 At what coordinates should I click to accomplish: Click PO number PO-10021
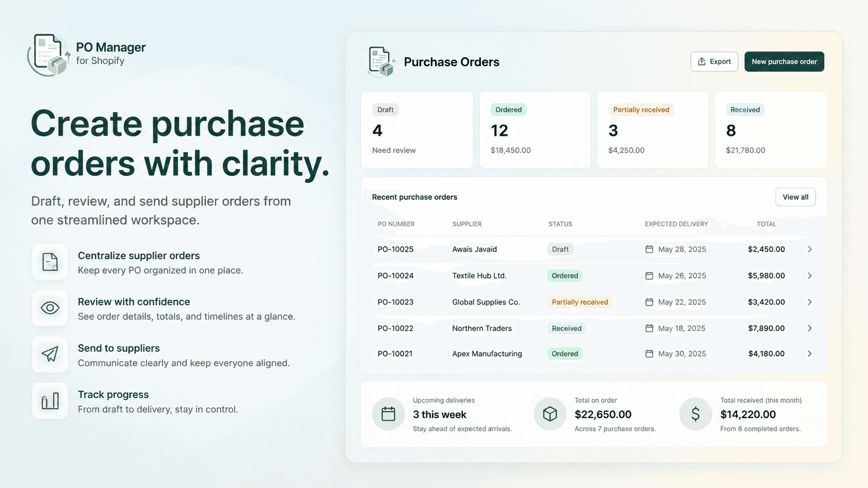pyautogui.click(x=395, y=354)
